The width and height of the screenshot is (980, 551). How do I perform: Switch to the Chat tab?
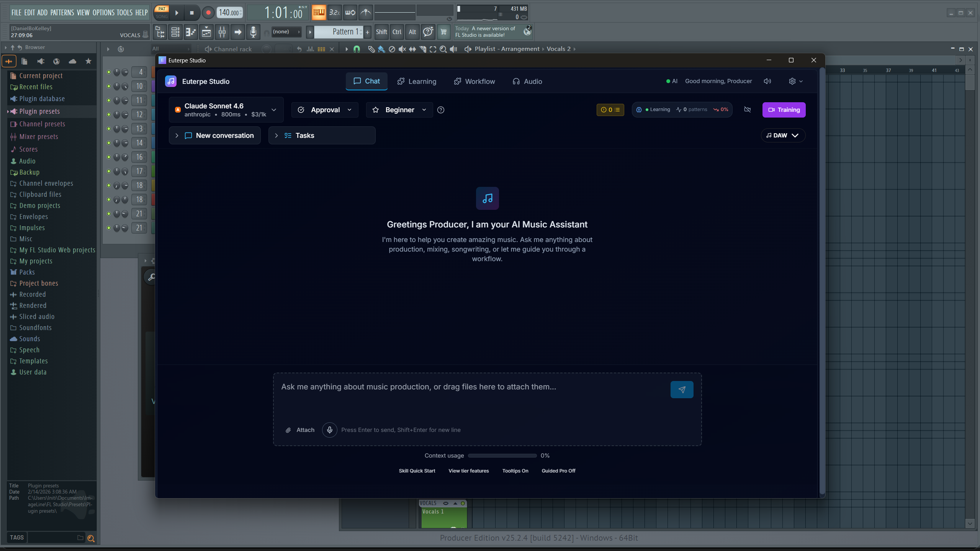click(366, 82)
